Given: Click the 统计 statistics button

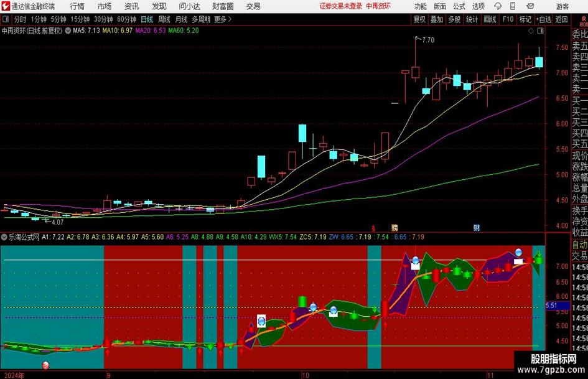Looking at the screenshot, I should (x=472, y=19).
